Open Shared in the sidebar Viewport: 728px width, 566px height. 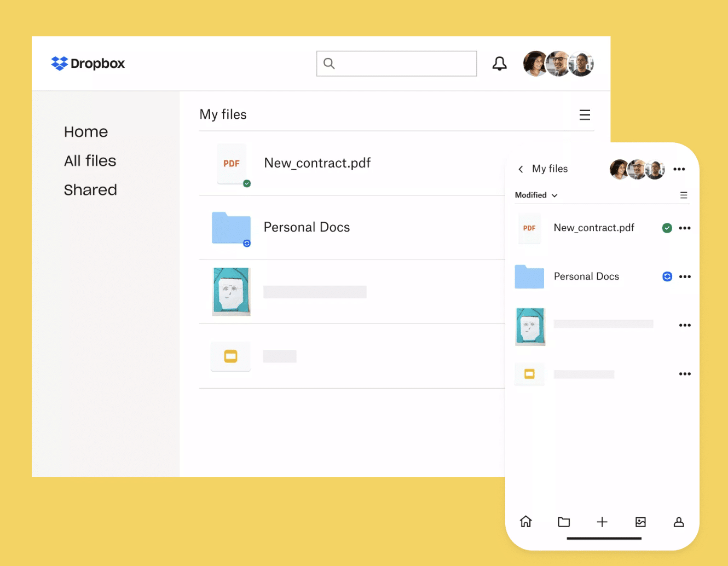coord(90,190)
